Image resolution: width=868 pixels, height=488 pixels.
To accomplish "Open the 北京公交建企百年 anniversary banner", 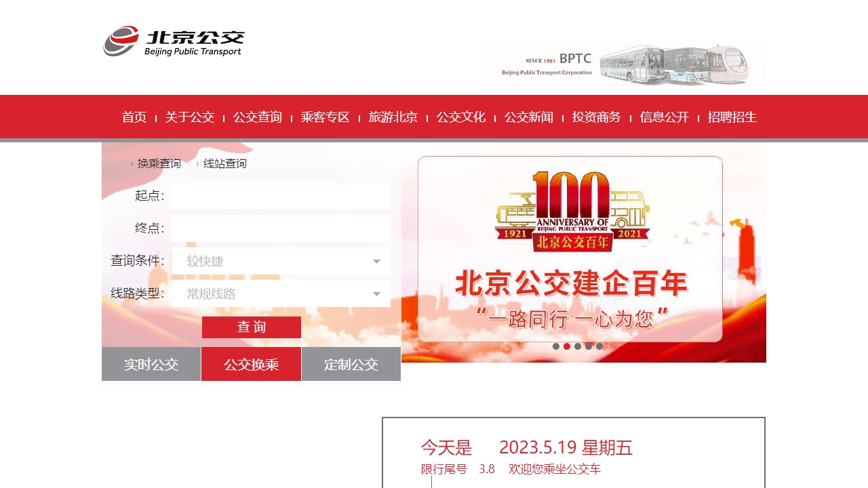I will pos(584,252).
